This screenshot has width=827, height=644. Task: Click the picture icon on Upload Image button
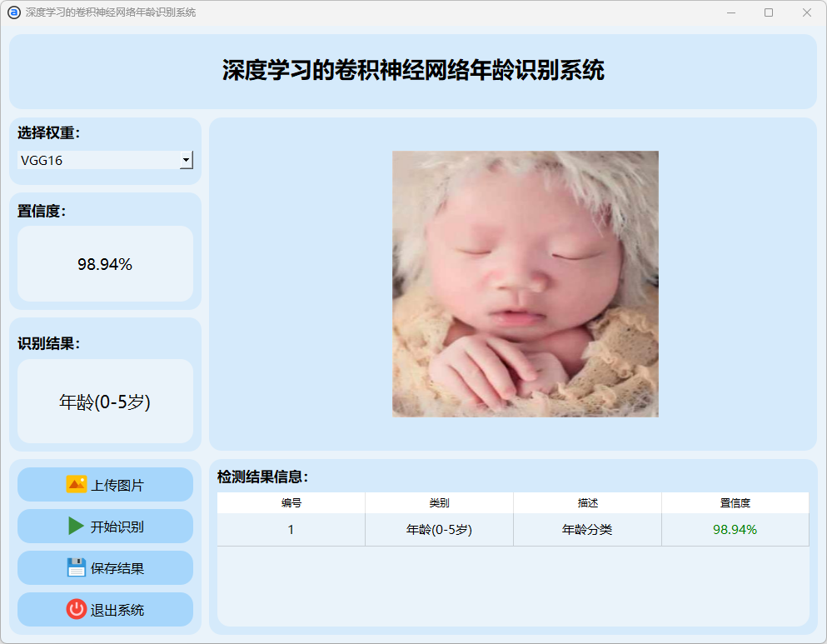[x=77, y=484]
